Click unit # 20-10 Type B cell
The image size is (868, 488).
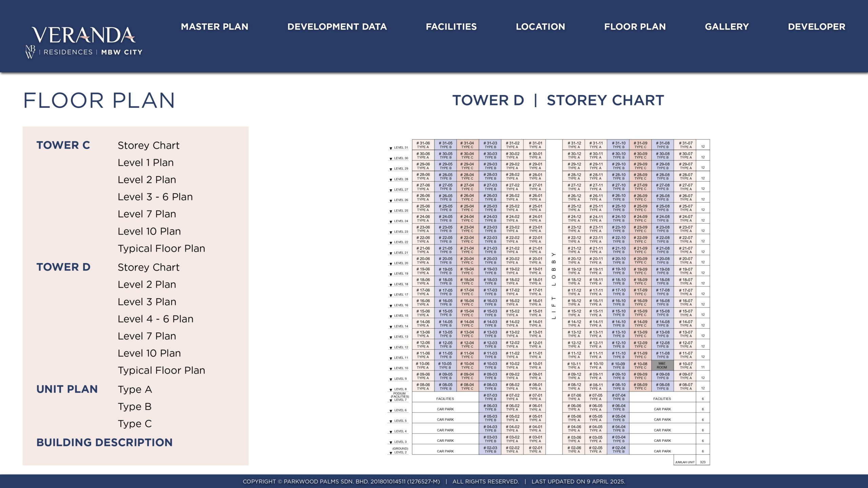tap(618, 260)
